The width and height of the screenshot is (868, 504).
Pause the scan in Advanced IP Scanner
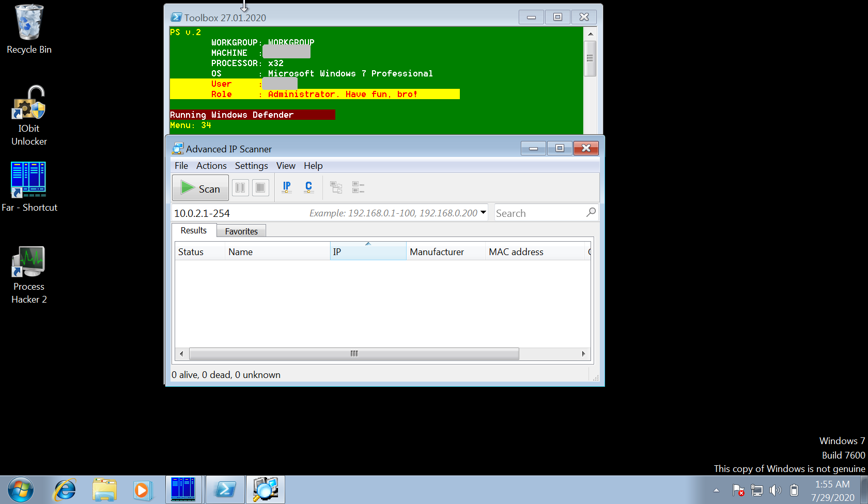coord(240,187)
